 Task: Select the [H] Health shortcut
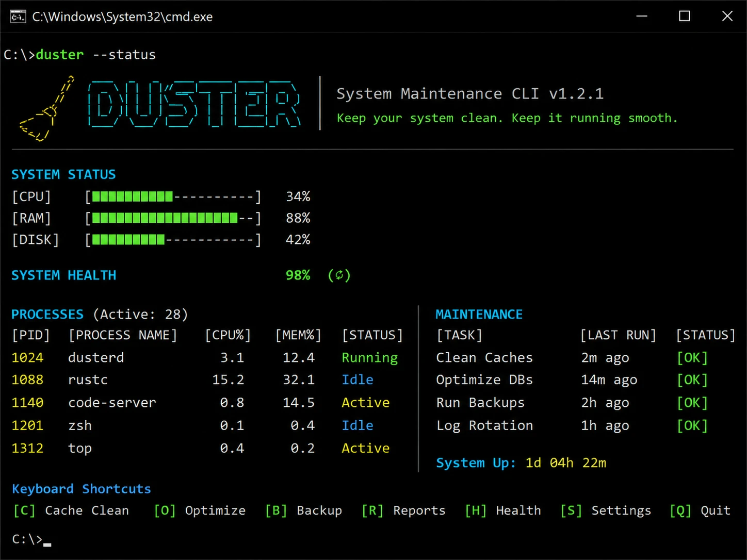(503, 510)
